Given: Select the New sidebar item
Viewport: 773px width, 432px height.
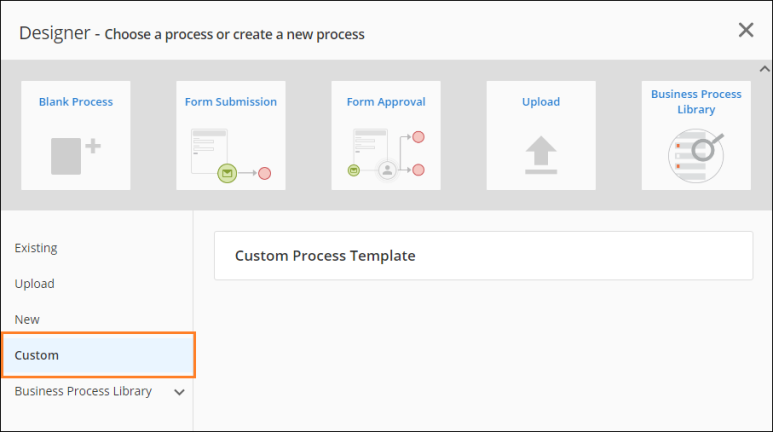Looking at the screenshot, I should pos(27,320).
